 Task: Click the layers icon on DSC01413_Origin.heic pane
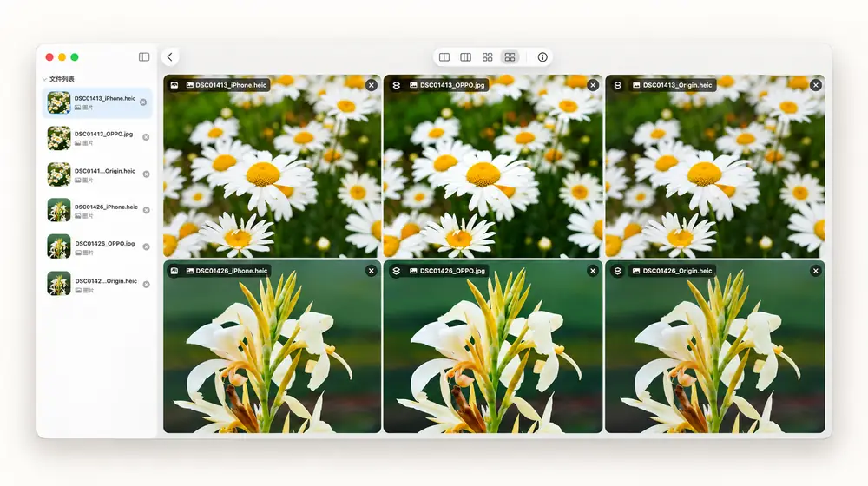tap(618, 85)
